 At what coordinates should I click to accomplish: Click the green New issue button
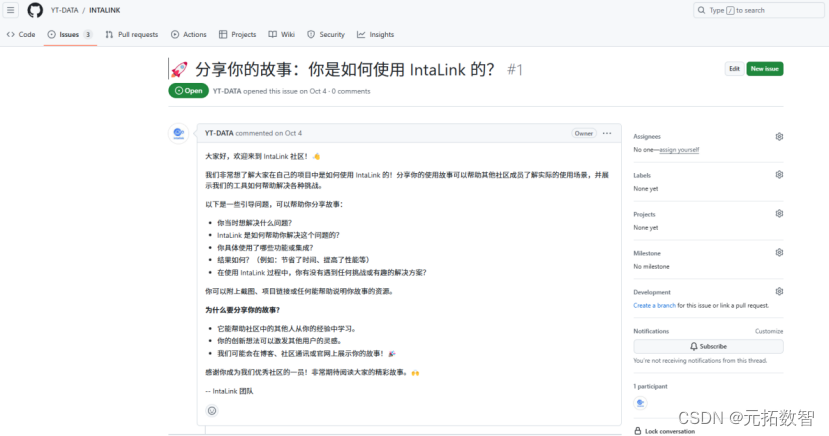pyautogui.click(x=764, y=69)
